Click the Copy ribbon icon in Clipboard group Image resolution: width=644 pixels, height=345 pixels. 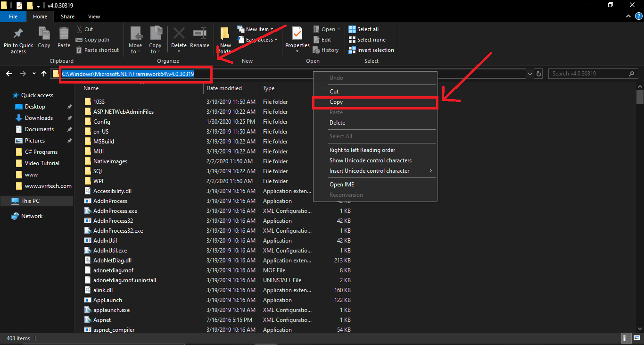(x=44, y=34)
